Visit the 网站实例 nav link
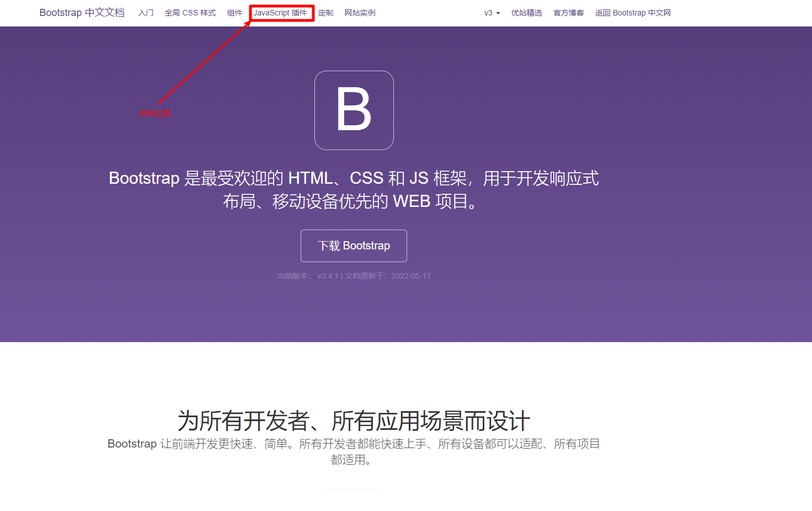812x511 pixels. [360, 13]
